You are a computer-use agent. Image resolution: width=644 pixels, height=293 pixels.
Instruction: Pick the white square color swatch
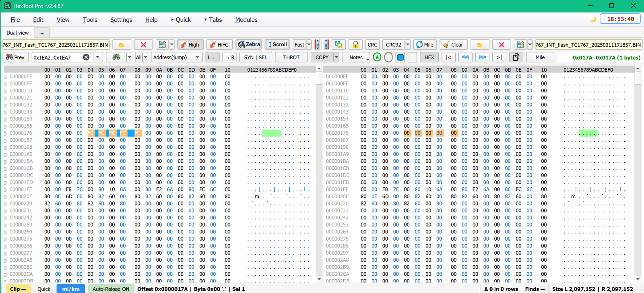412,57
